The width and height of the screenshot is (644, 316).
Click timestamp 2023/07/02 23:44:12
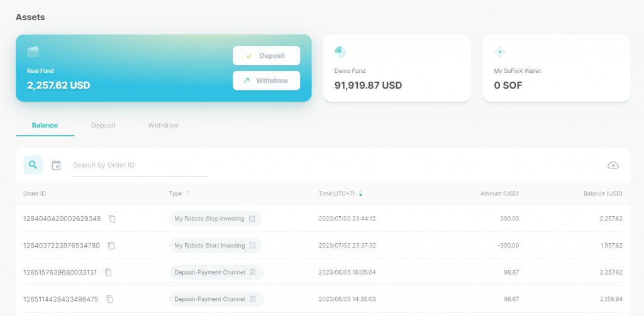pyautogui.click(x=347, y=219)
